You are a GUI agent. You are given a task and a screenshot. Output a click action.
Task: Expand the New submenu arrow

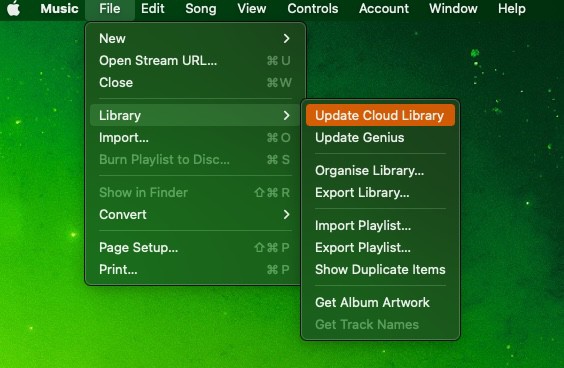click(x=286, y=38)
